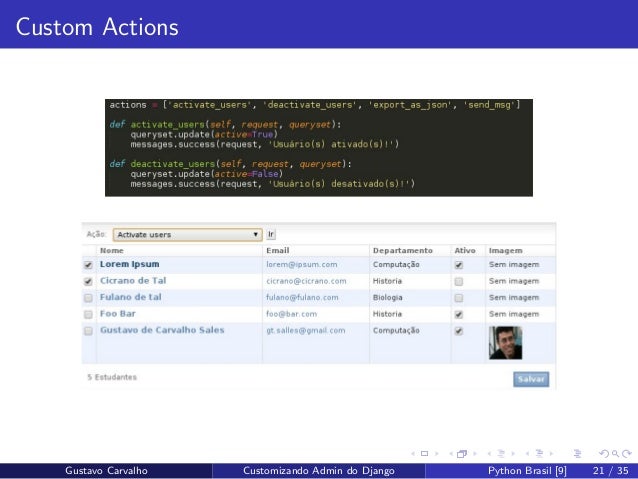Viewport: 638px width, 479px height.
Task: Sort by the Email column header
Action: (278, 251)
